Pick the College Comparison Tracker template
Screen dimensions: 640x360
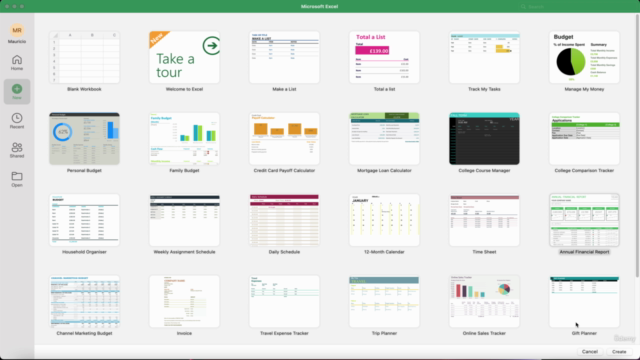pos(584,139)
